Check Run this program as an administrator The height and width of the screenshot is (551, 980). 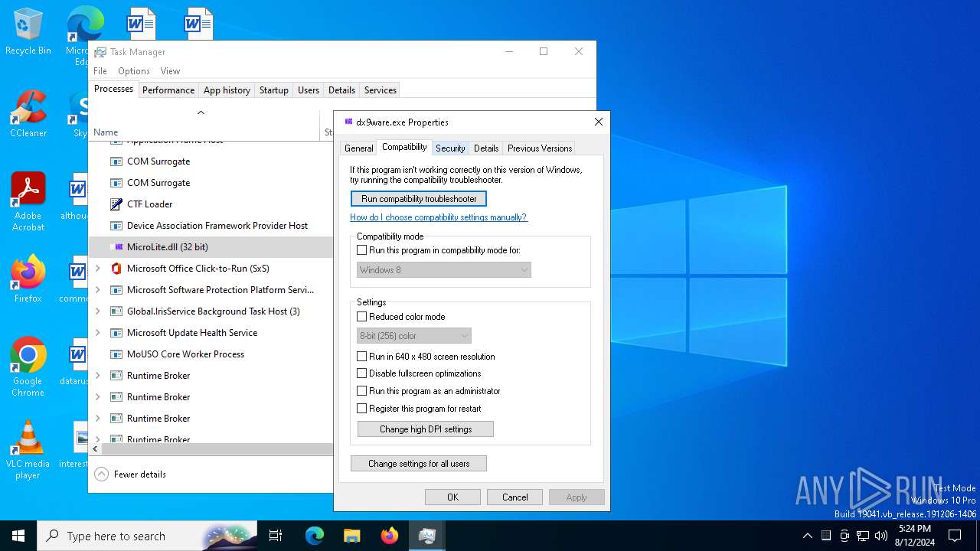coord(362,391)
